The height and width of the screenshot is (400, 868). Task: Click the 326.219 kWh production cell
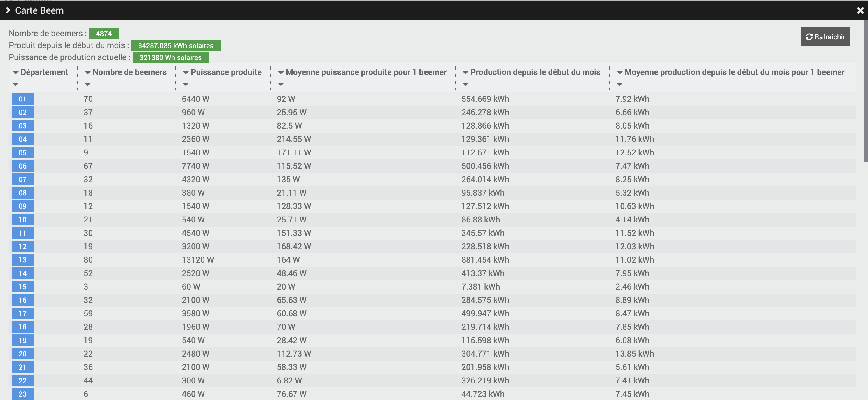[x=485, y=380]
